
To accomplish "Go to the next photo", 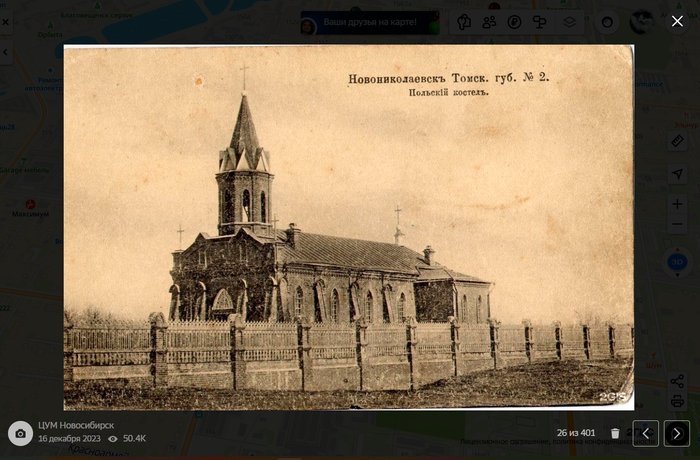I will 677,433.
